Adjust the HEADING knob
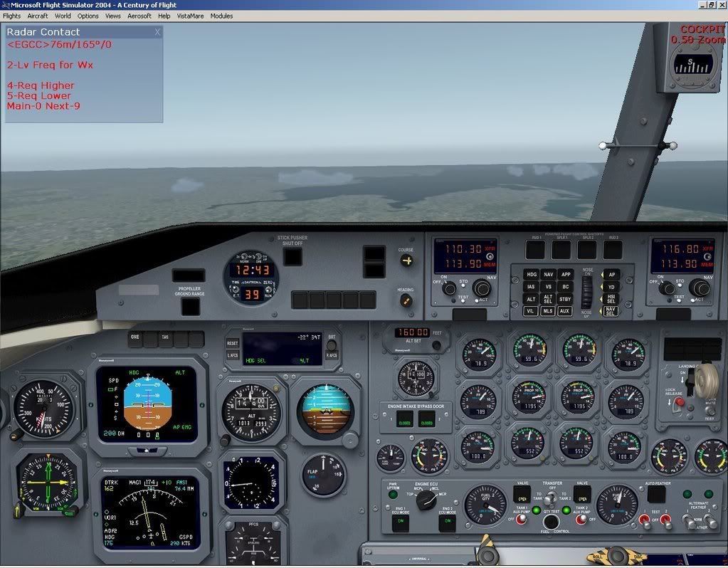Screen dimensions: 728x568 tap(406, 301)
